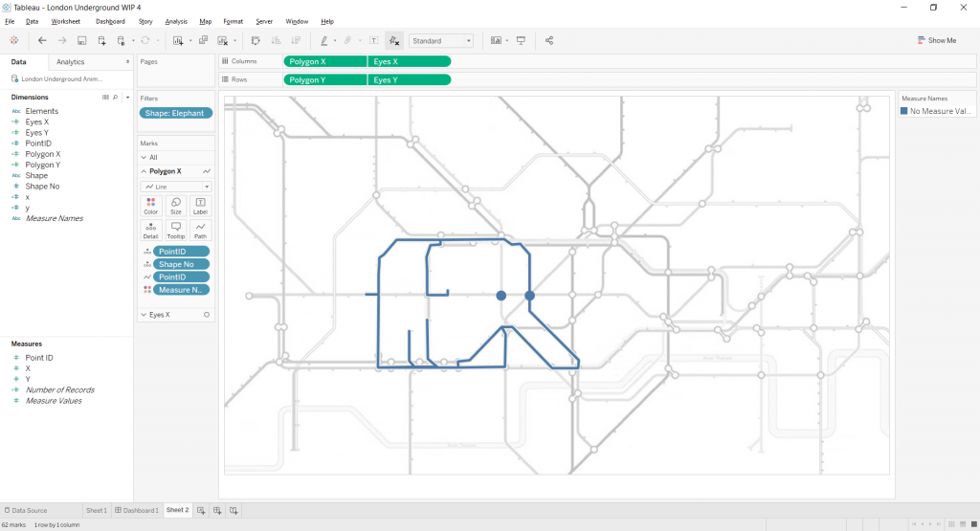
Task: Open the Tooltip marks card
Action: pos(176,231)
